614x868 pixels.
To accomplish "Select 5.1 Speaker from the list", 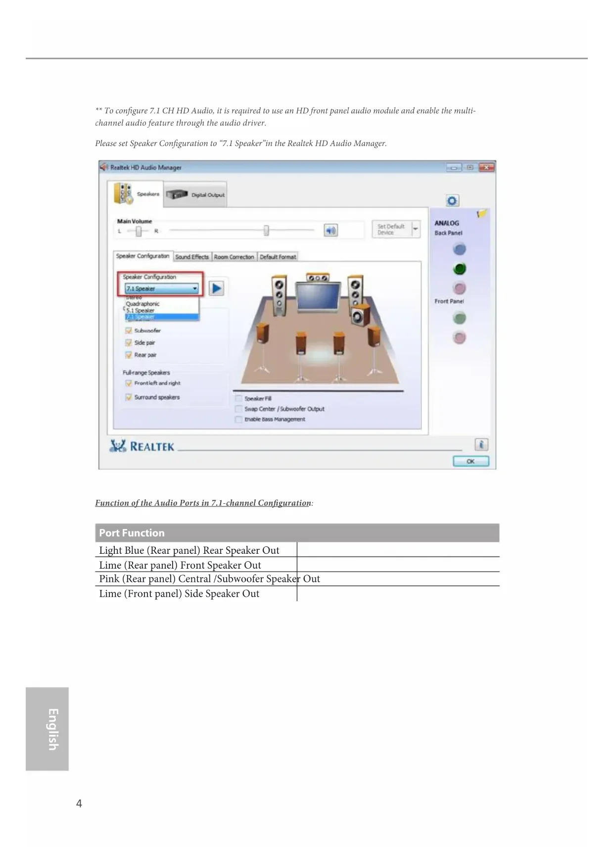I will [x=141, y=310].
